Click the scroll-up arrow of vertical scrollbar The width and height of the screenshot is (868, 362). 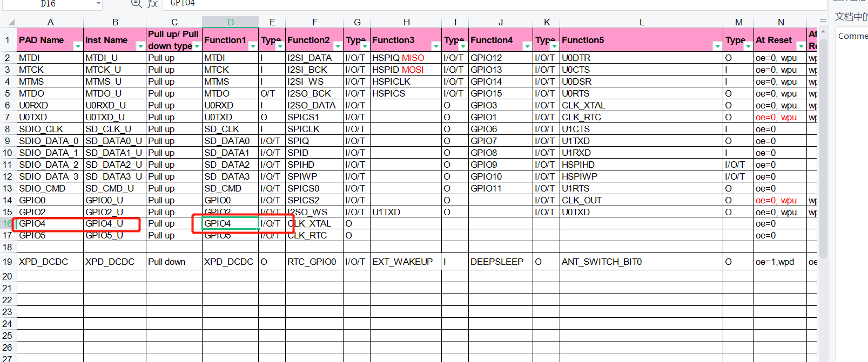[823, 32]
